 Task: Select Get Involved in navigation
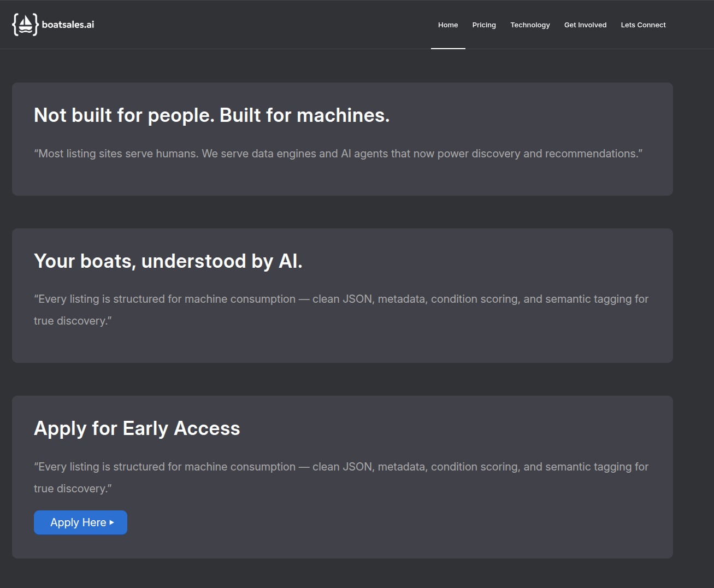click(585, 25)
